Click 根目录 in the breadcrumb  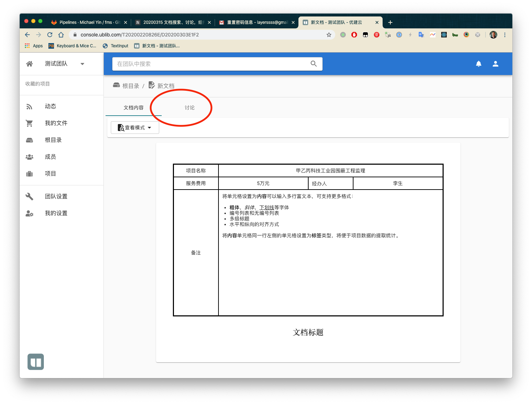click(x=130, y=86)
